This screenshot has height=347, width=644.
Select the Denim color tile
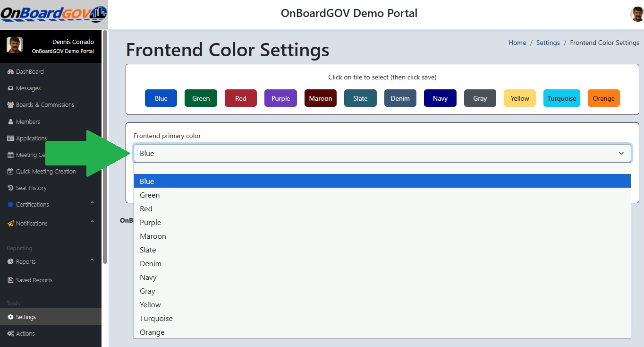[x=400, y=98]
